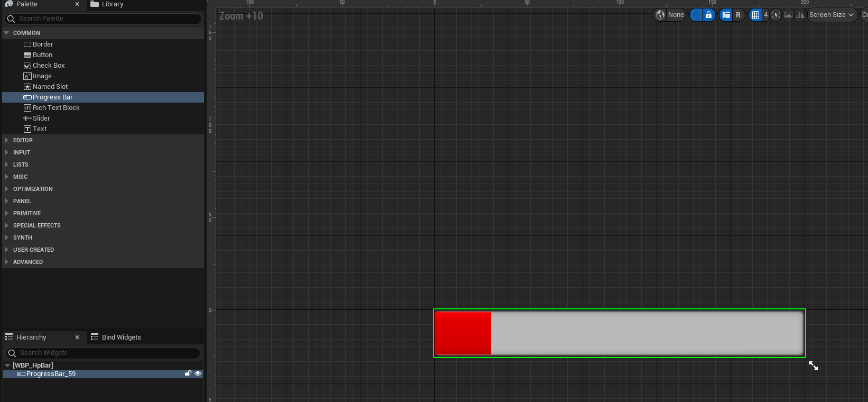
Task: Expand the ADVANCED category
Action: 6,262
